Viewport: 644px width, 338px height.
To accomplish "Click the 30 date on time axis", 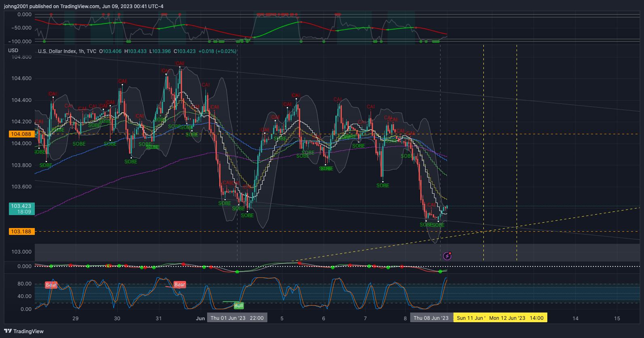I will 117,319.
